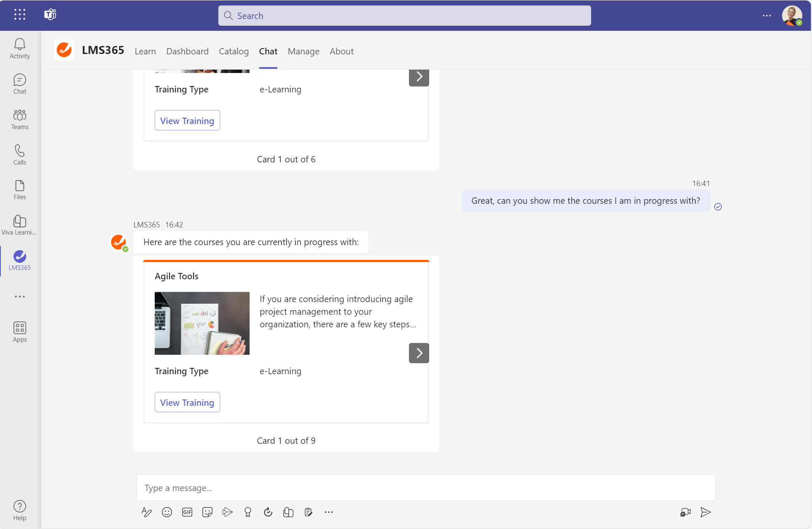Click the Agile Tools course thumbnail
812x529 pixels.
coord(202,323)
